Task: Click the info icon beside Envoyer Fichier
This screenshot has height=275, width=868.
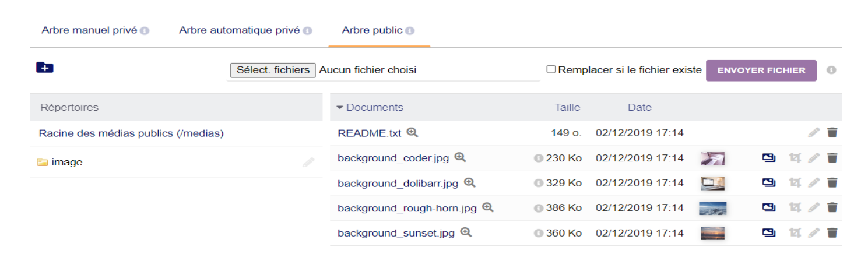Action: 831,70
